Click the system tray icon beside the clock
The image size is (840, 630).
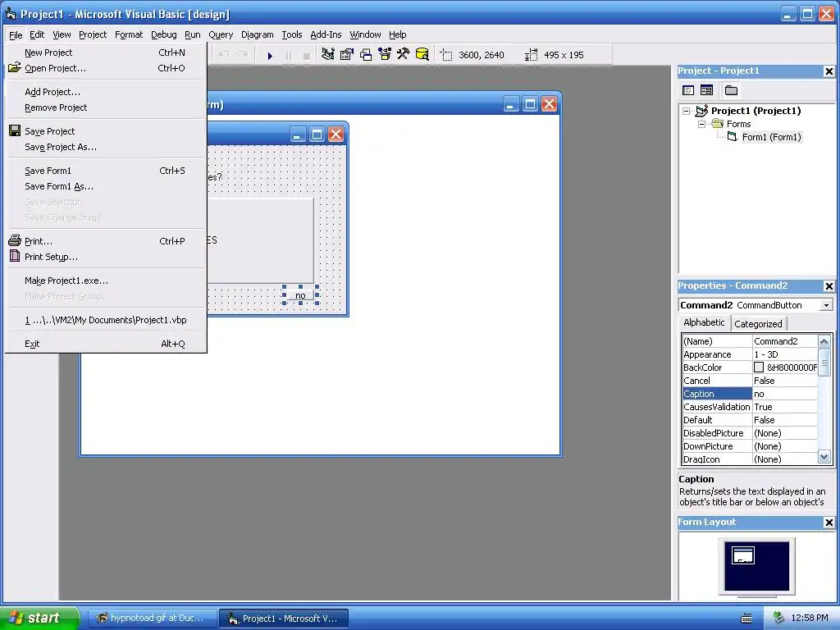778,618
